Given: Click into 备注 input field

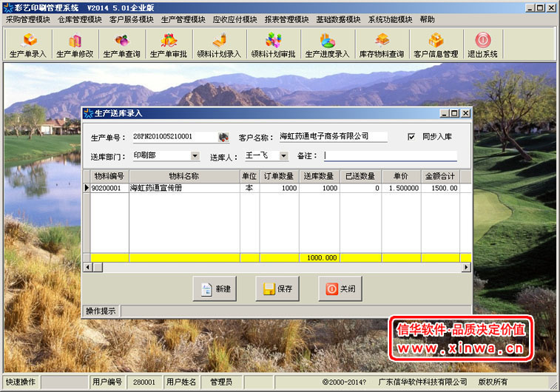Looking at the screenshot, I should 391,155.
